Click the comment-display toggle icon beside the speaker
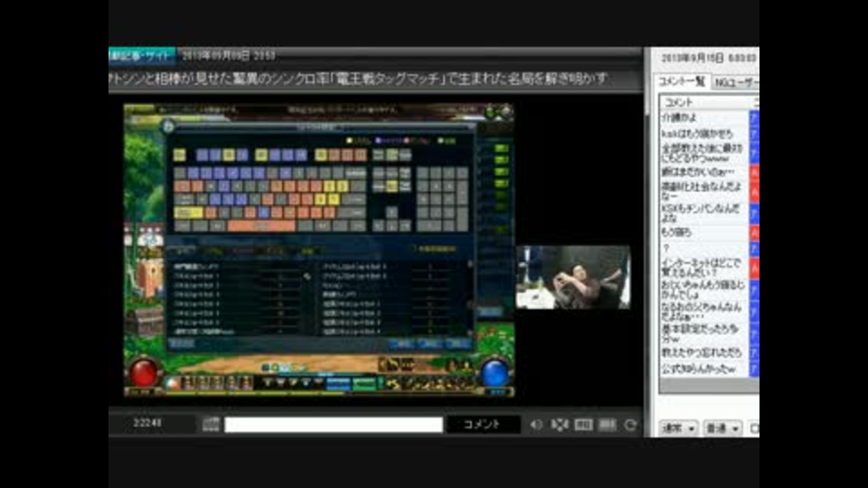Image resolution: width=868 pixels, height=488 pixels. [560, 425]
